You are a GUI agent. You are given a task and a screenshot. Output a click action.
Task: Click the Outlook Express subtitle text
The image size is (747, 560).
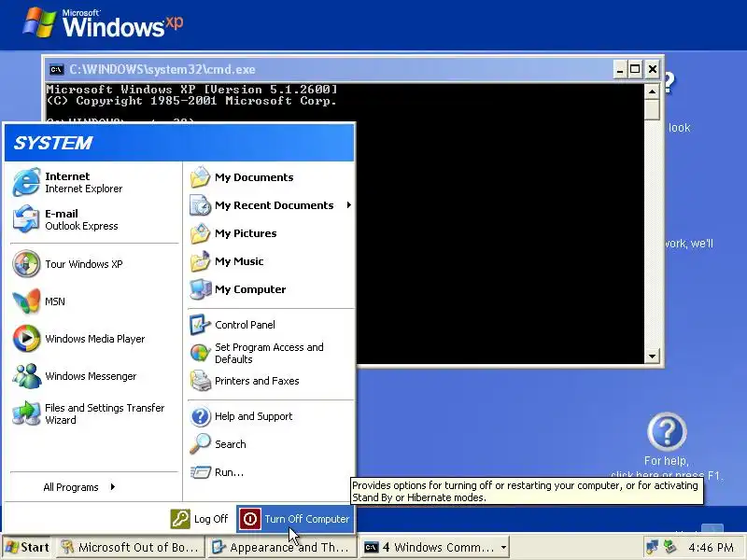pyautogui.click(x=81, y=226)
